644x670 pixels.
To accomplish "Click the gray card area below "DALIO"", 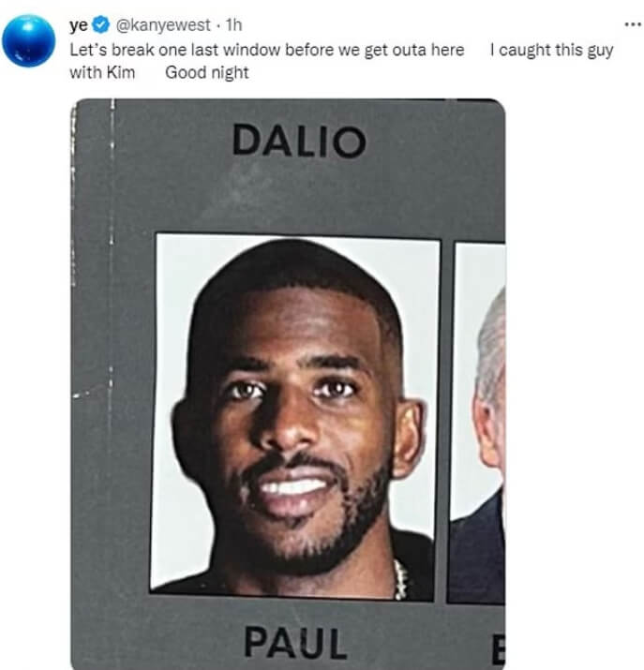I will coord(299,194).
